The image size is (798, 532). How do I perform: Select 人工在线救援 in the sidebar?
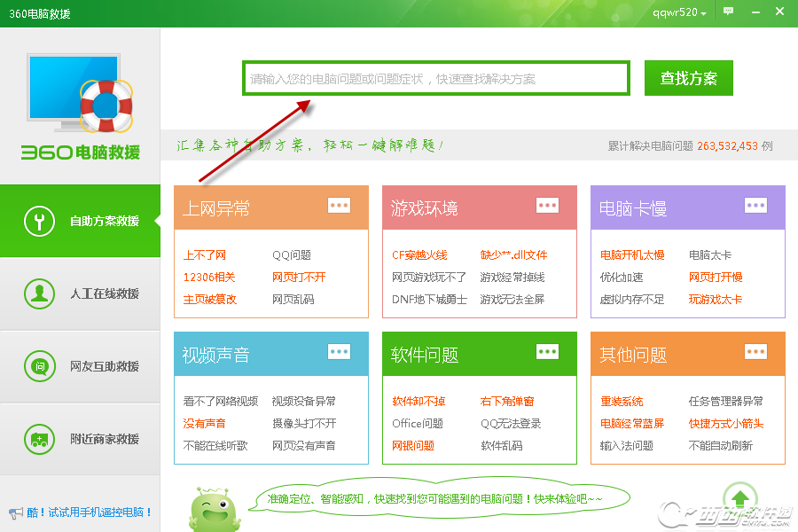pos(80,293)
